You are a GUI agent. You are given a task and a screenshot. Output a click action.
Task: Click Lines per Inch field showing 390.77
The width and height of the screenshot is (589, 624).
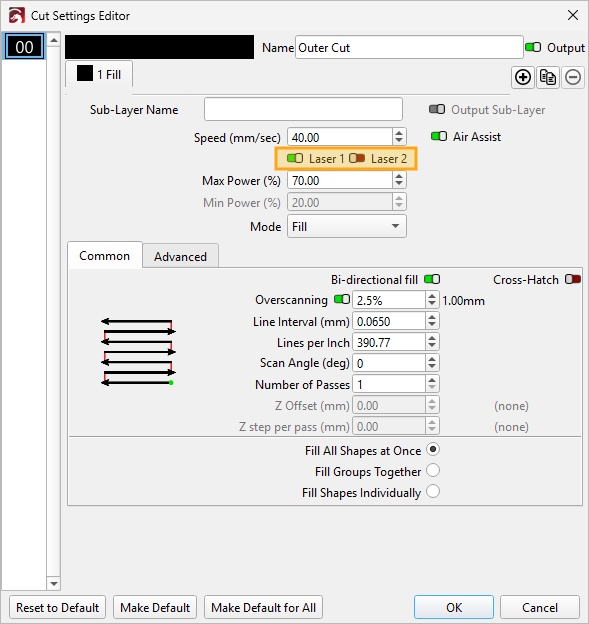[x=389, y=342]
